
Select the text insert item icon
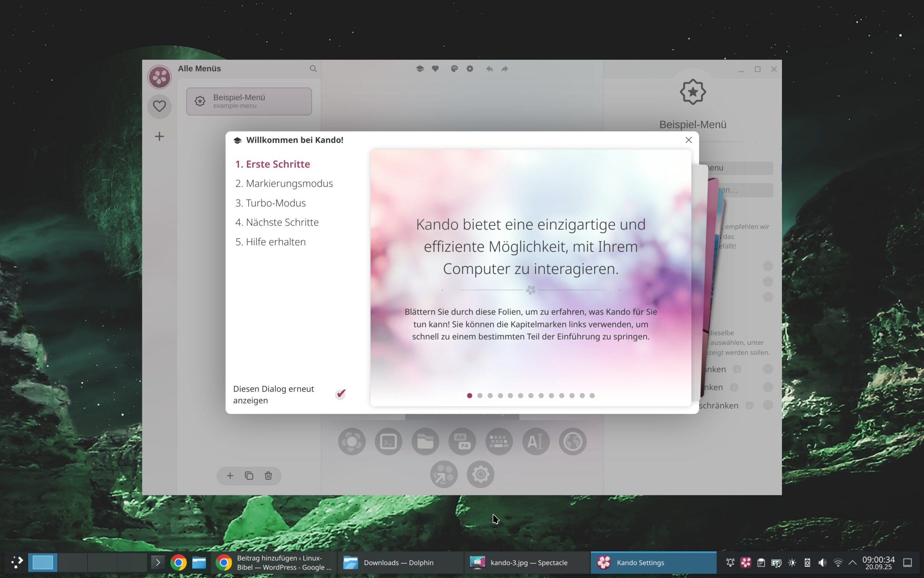(536, 441)
